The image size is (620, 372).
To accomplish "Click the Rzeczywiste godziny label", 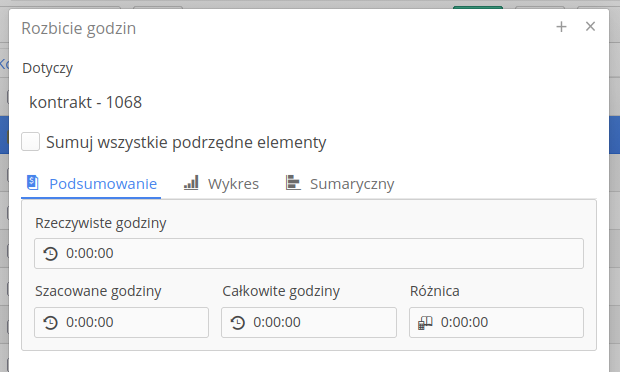I will click(x=101, y=223).
